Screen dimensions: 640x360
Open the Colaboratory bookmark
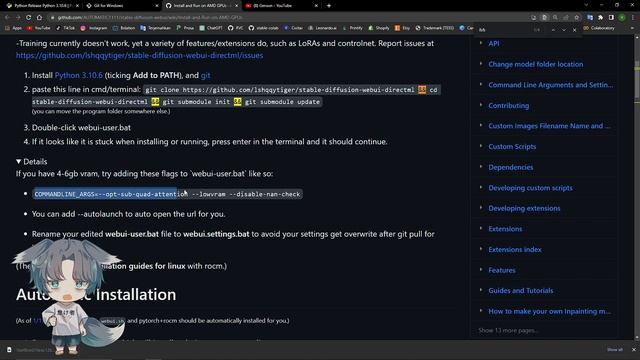[599, 28]
